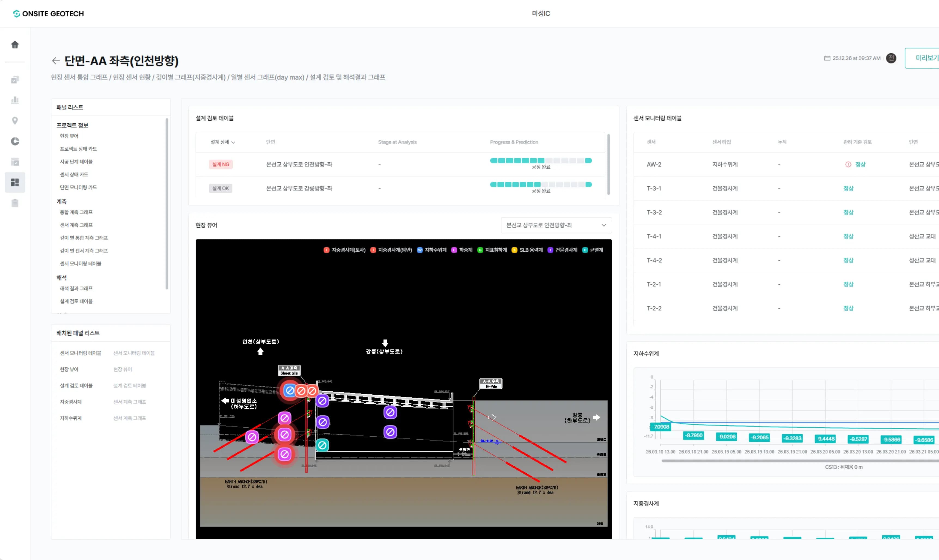Toggle 건물경사계 legend item in viewer

(x=562, y=250)
